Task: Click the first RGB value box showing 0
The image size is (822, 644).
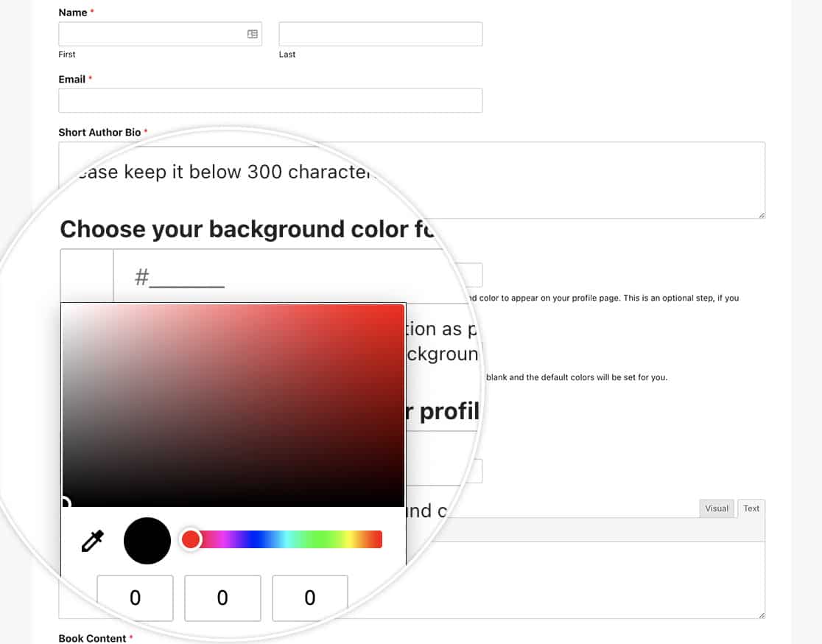Action: 136,598
